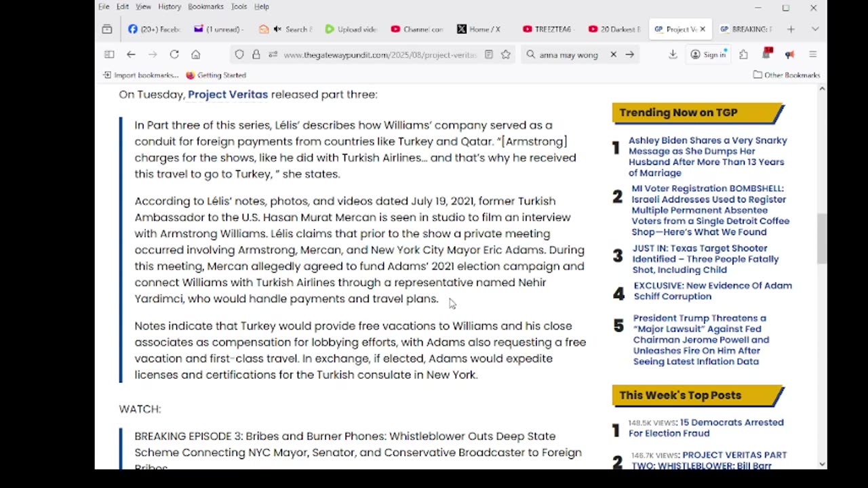
Task: Open the Getting Started bookmark
Action: (216, 75)
